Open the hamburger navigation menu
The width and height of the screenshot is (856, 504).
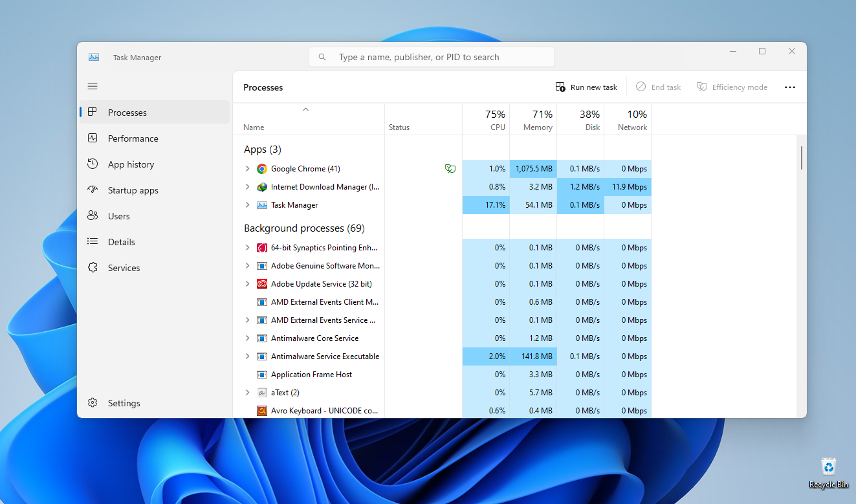(93, 86)
